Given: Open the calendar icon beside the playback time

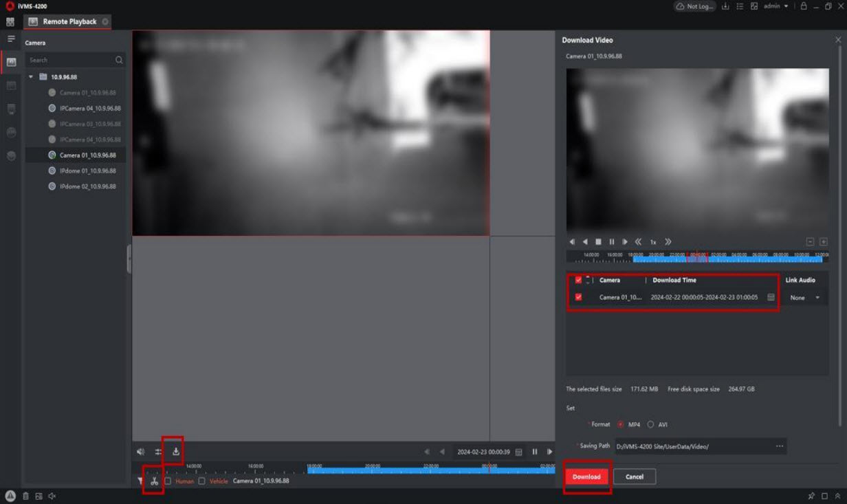Looking at the screenshot, I should (518, 452).
